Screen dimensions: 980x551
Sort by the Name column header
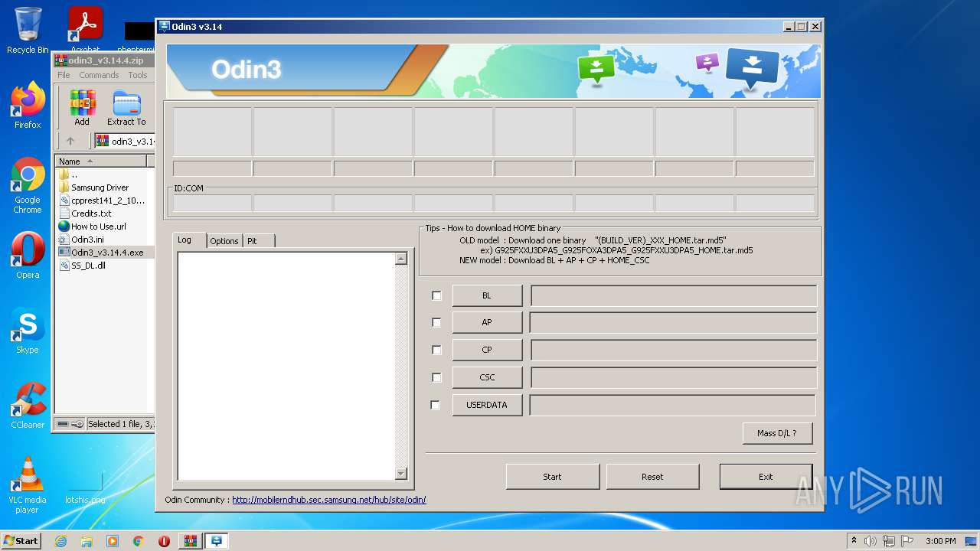coord(100,161)
